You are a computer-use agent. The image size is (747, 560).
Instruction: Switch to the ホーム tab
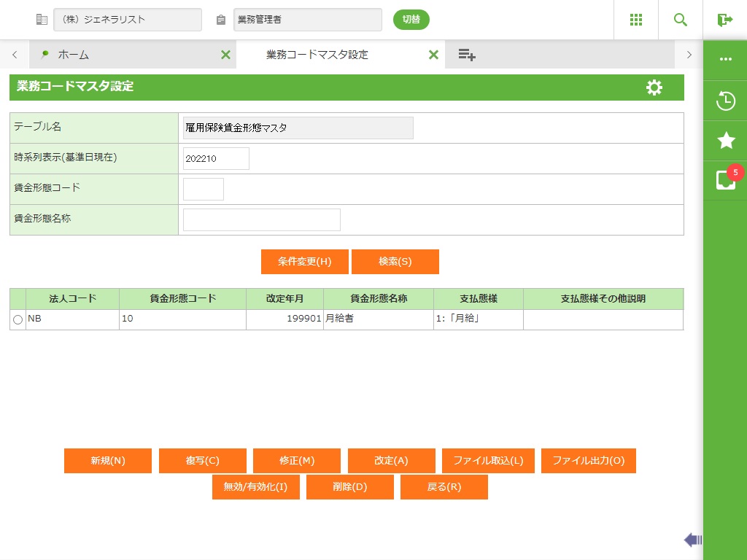coord(73,55)
